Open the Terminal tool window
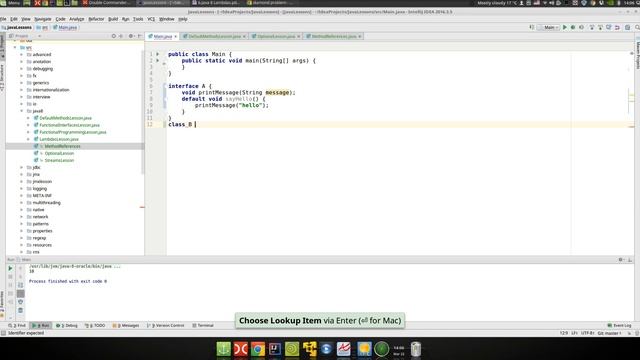Screen dimensions: 640x360 point(203,325)
